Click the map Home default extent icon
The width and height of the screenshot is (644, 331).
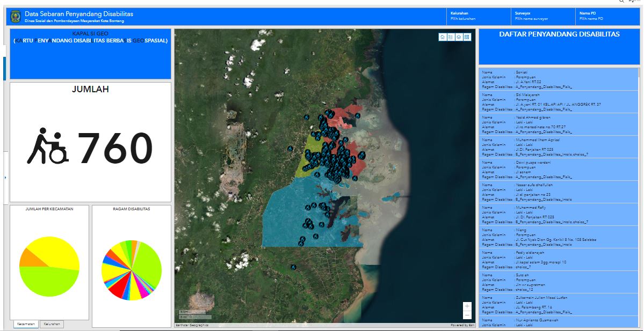tap(443, 37)
